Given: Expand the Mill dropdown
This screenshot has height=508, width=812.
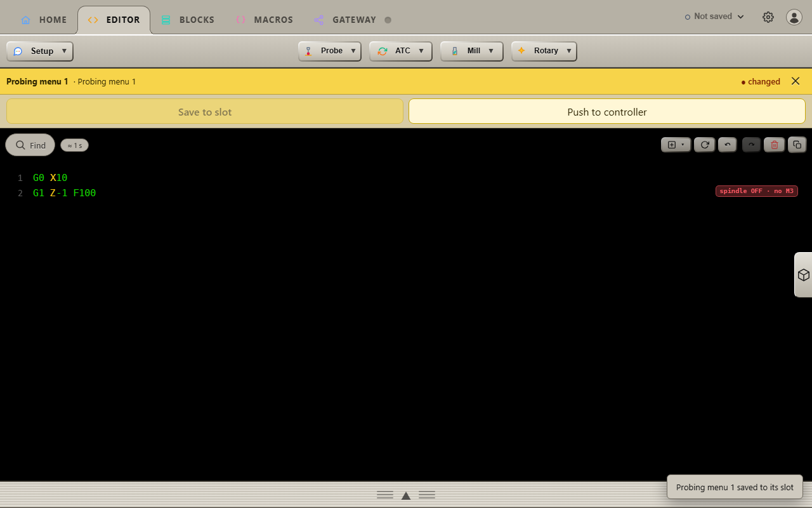Looking at the screenshot, I should point(472,51).
